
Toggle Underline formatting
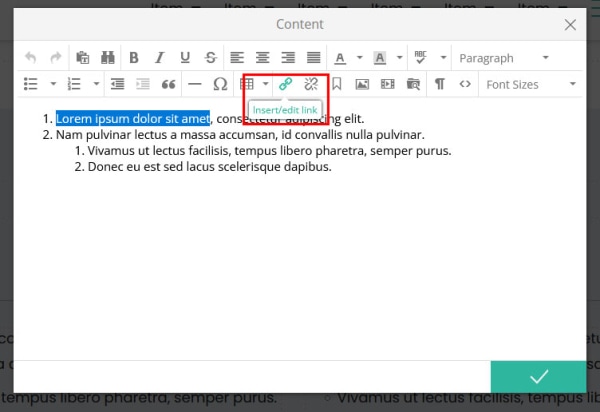[185, 58]
